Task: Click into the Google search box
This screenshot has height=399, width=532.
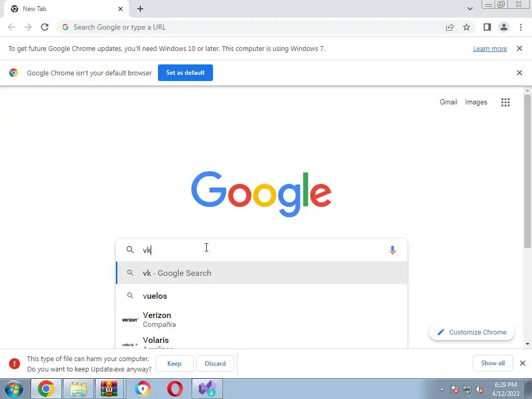Action: pos(262,250)
